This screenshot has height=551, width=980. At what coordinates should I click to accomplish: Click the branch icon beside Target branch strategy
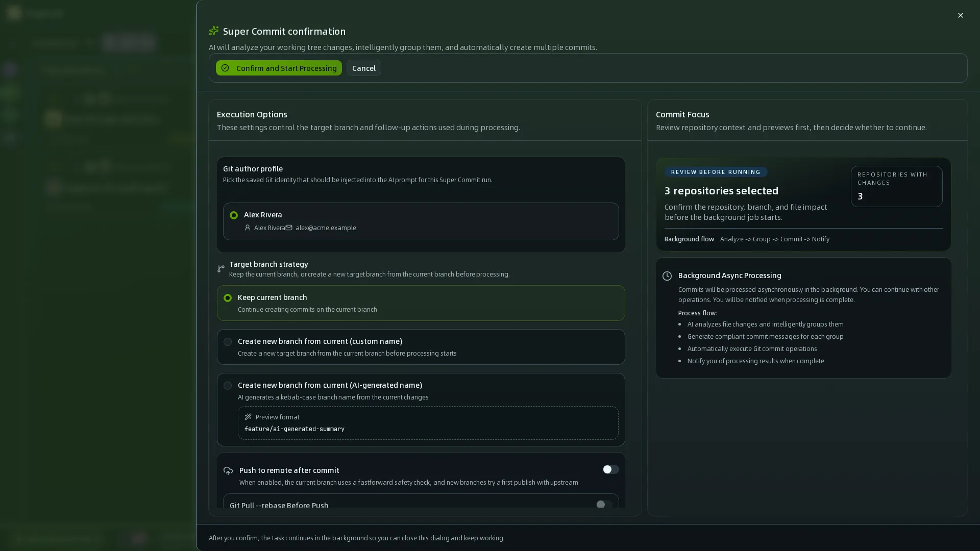point(221,268)
